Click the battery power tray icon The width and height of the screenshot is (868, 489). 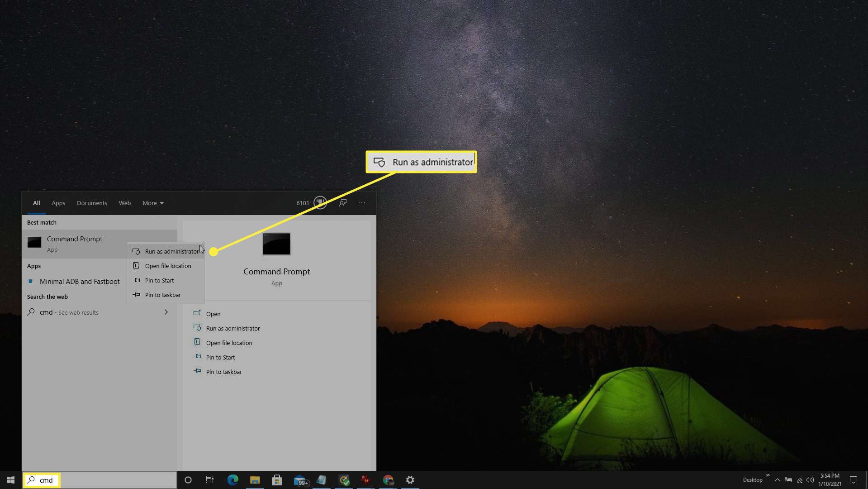click(x=788, y=480)
